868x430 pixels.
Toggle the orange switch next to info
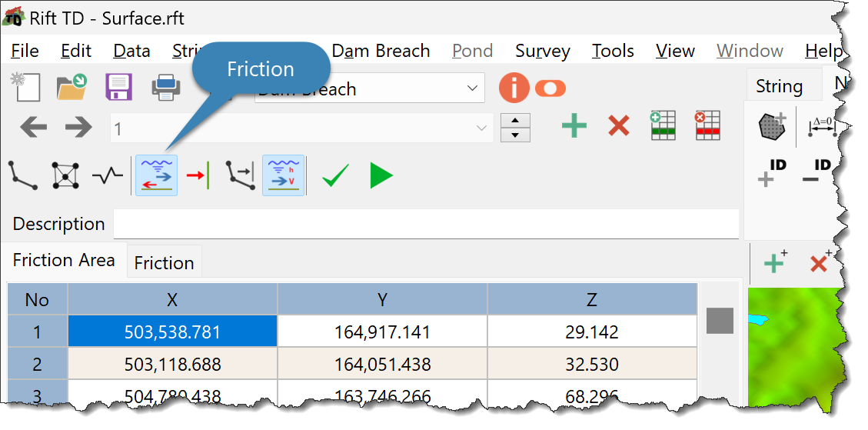pyautogui.click(x=550, y=88)
